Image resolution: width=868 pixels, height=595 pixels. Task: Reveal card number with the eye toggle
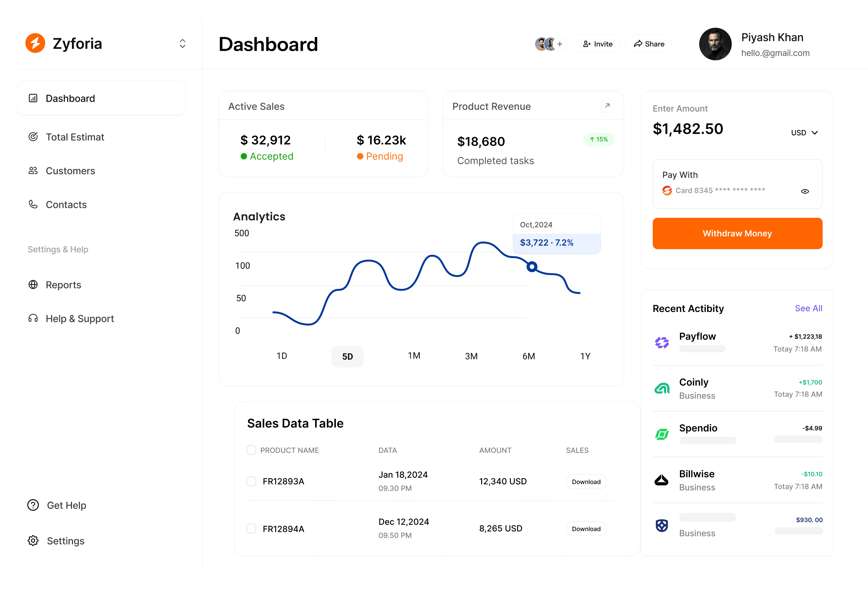pos(805,191)
